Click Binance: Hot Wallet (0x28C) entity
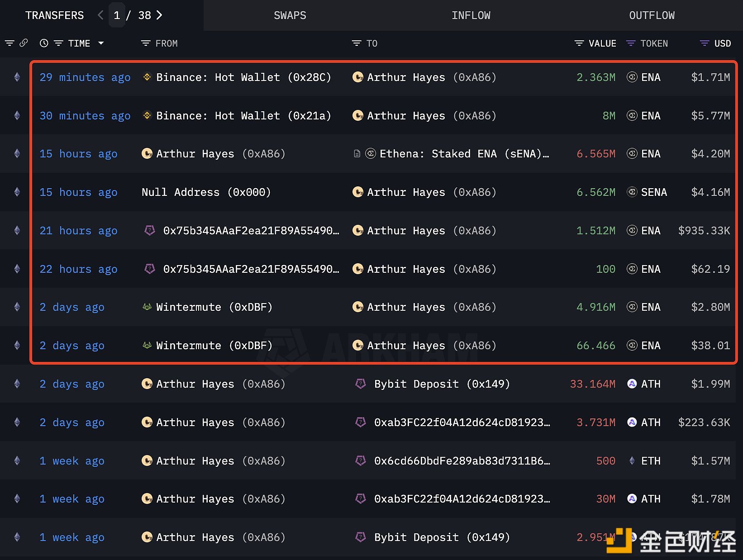This screenshot has height=560, width=743. pos(243,77)
